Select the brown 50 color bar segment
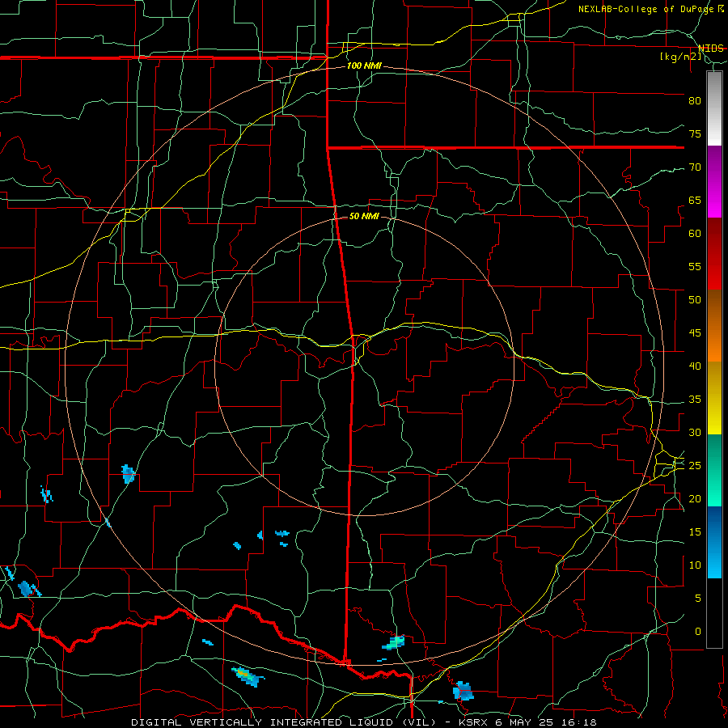 pos(714,308)
